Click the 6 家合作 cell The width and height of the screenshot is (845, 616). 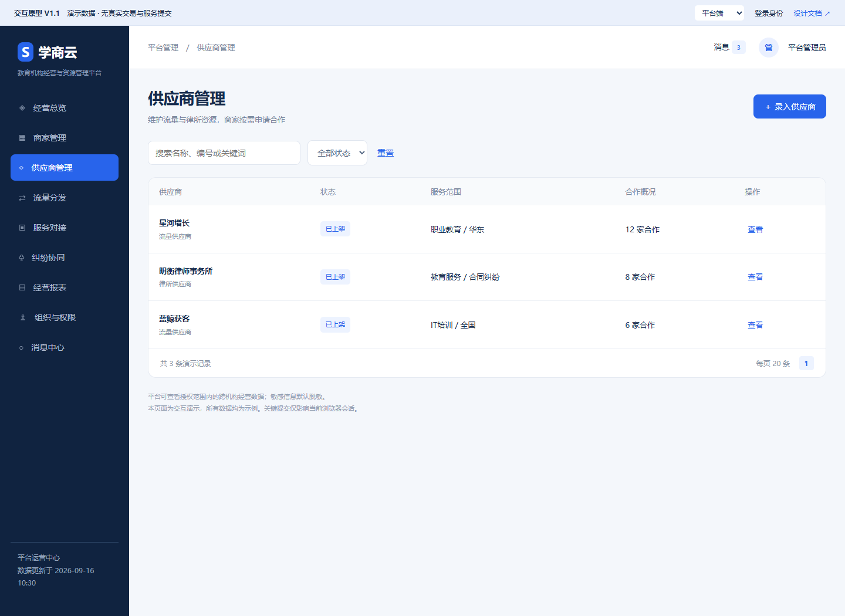coord(640,325)
